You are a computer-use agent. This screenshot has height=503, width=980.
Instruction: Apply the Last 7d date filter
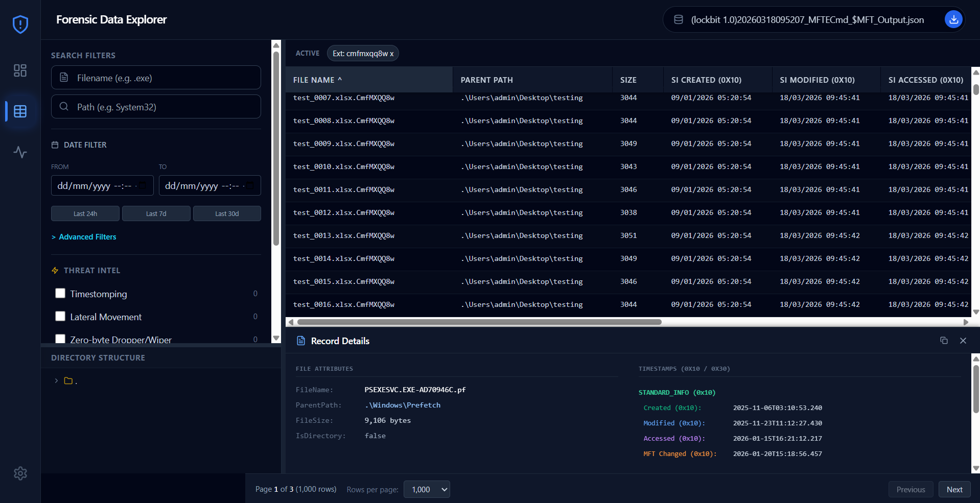click(x=156, y=213)
